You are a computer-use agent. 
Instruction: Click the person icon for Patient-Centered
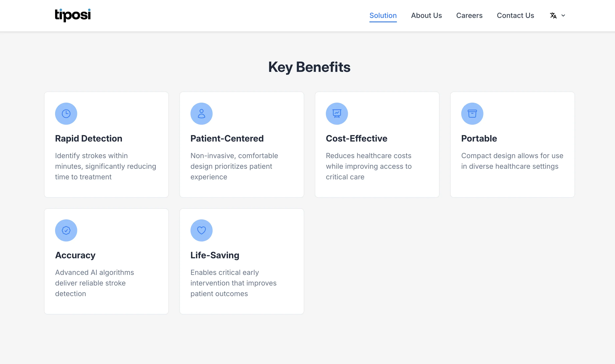[x=201, y=114]
